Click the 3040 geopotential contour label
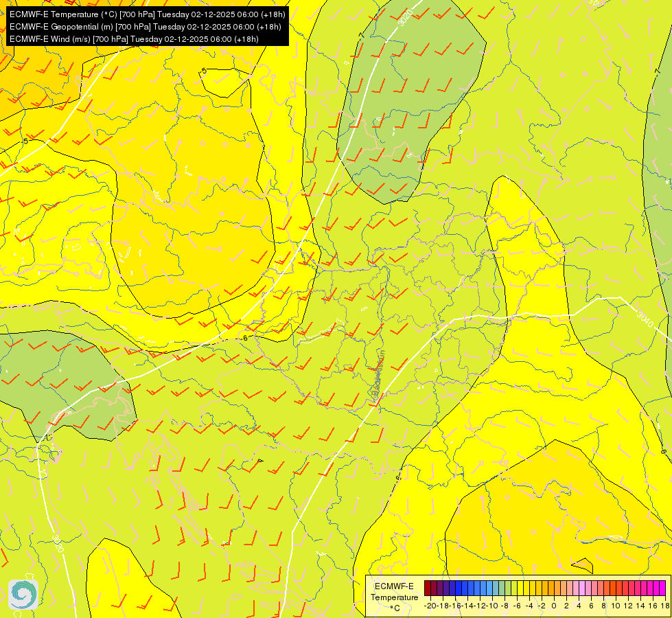Viewport: 672px width, 618px height. 645,319
